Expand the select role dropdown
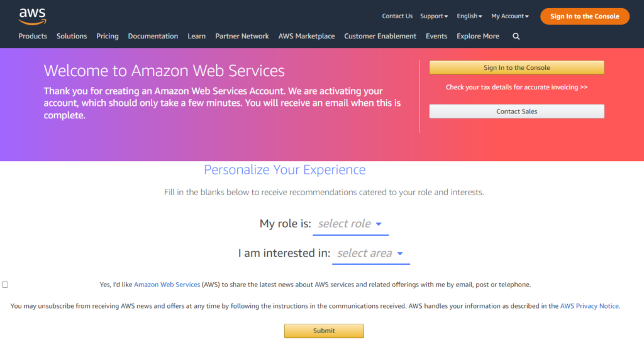The image size is (644, 352). 350,224
